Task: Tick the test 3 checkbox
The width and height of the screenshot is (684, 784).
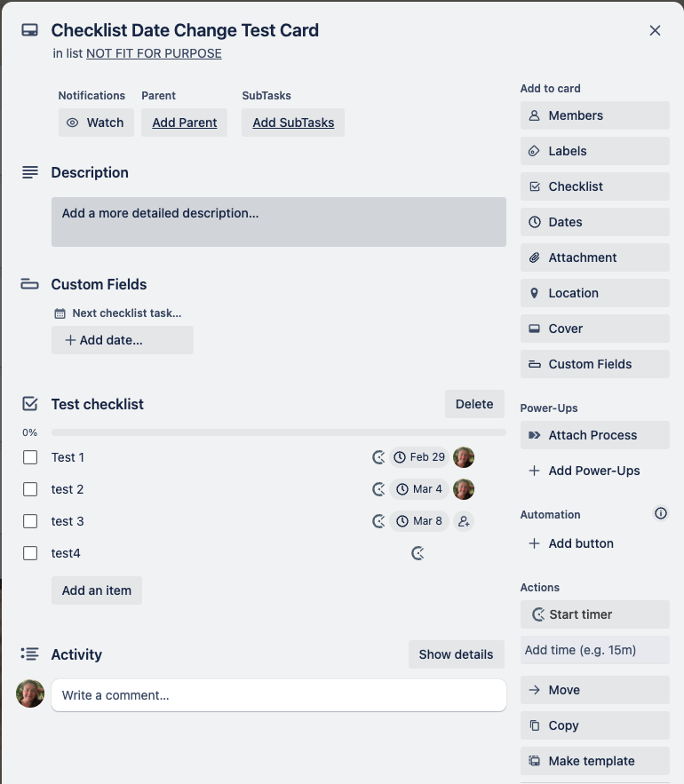Action: [x=30, y=521]
